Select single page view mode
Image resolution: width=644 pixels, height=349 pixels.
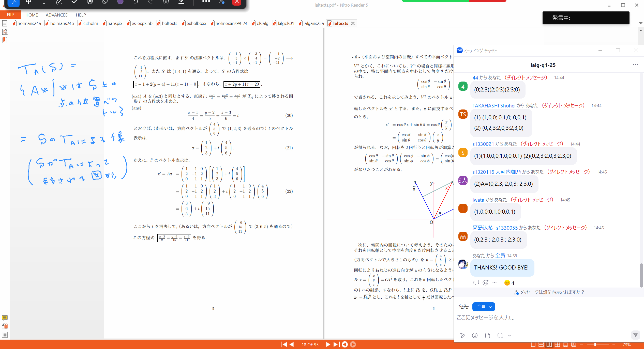[533, 345]
